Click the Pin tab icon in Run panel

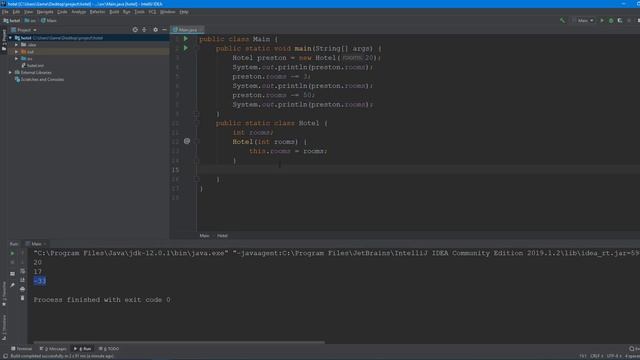pos(12,285)
